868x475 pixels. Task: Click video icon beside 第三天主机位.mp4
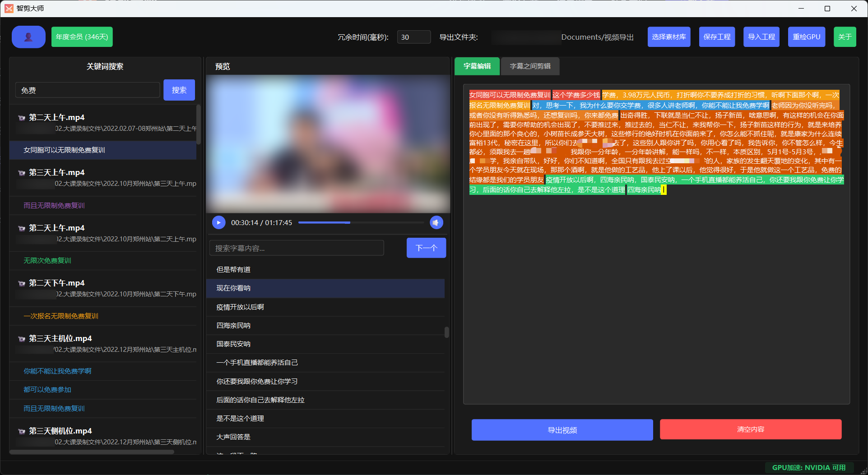21,339
